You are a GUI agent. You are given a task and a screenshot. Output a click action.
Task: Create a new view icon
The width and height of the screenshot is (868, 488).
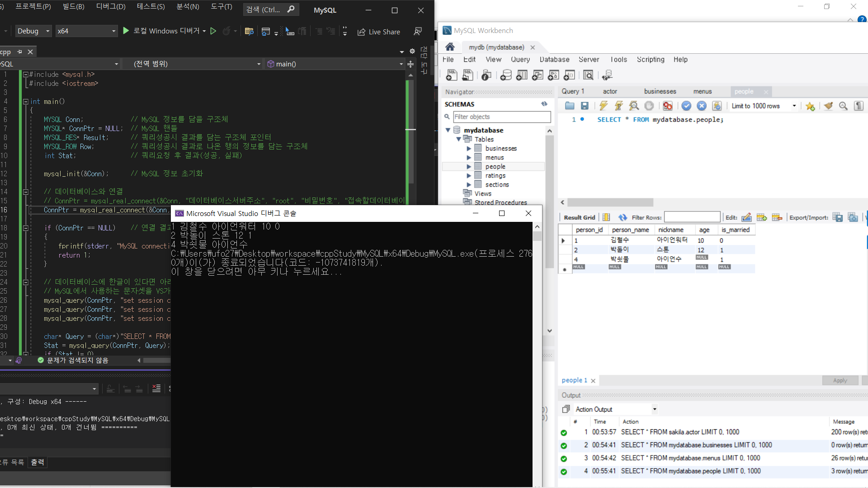click(x=538, y=75)
